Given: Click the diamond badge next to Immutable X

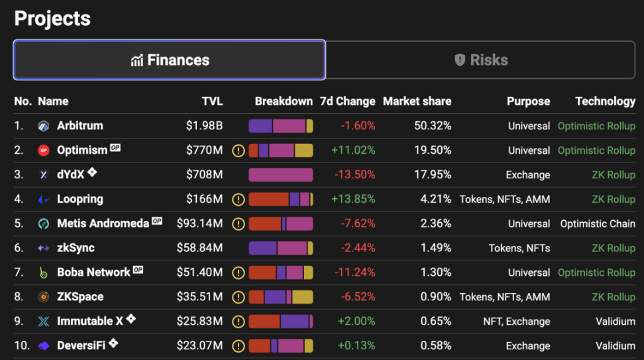Looking at the screenshot, I should 131,318.
